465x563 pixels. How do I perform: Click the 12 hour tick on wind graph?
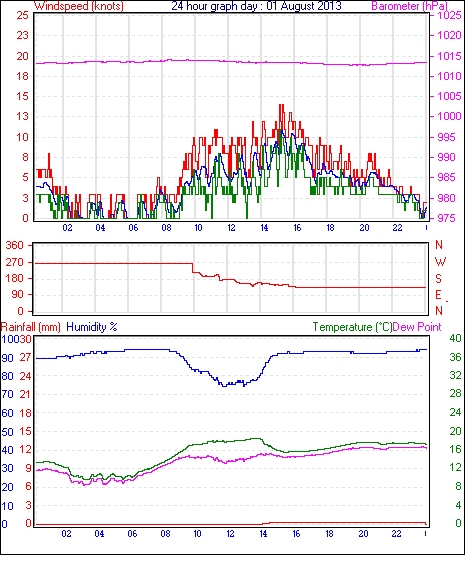[x=231, y=228]
